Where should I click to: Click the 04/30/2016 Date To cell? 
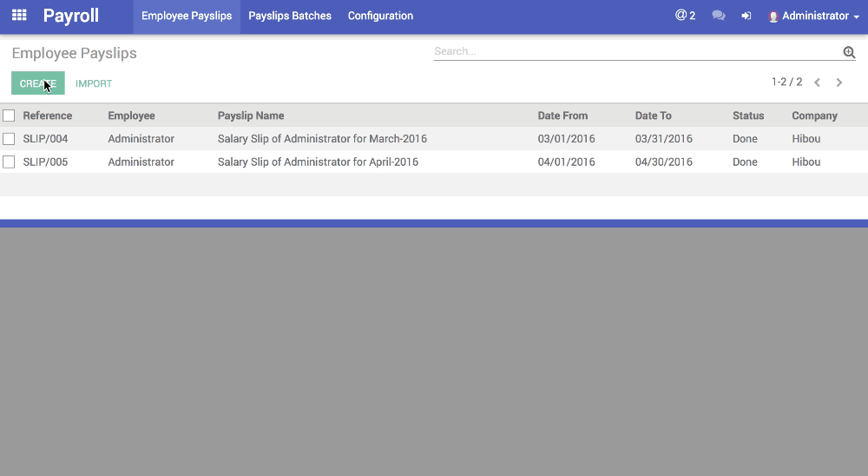tap(664, 162)
